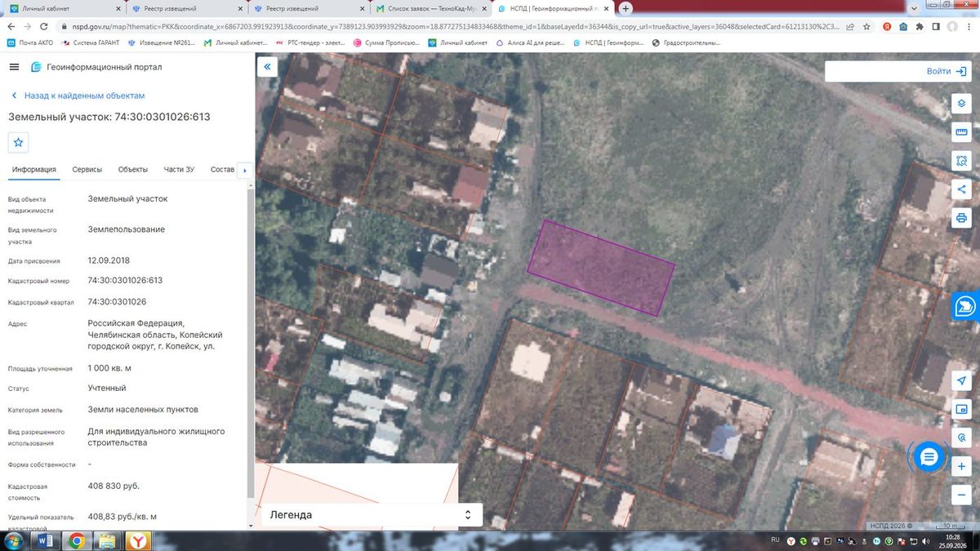The image size is (980, 551).
Task: Add the land plot to favorites with the star
Action: click(19, 143)
